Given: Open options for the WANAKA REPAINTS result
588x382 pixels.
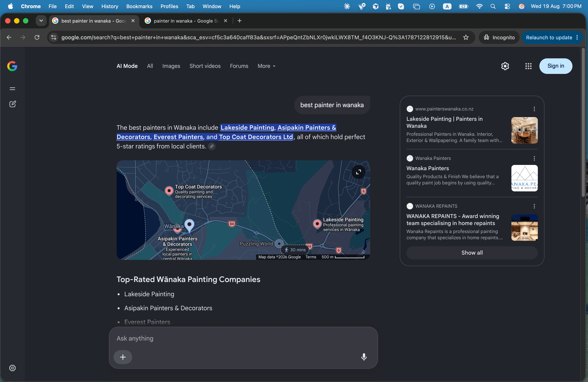Looking at the screenshot, I should point(534,206).
